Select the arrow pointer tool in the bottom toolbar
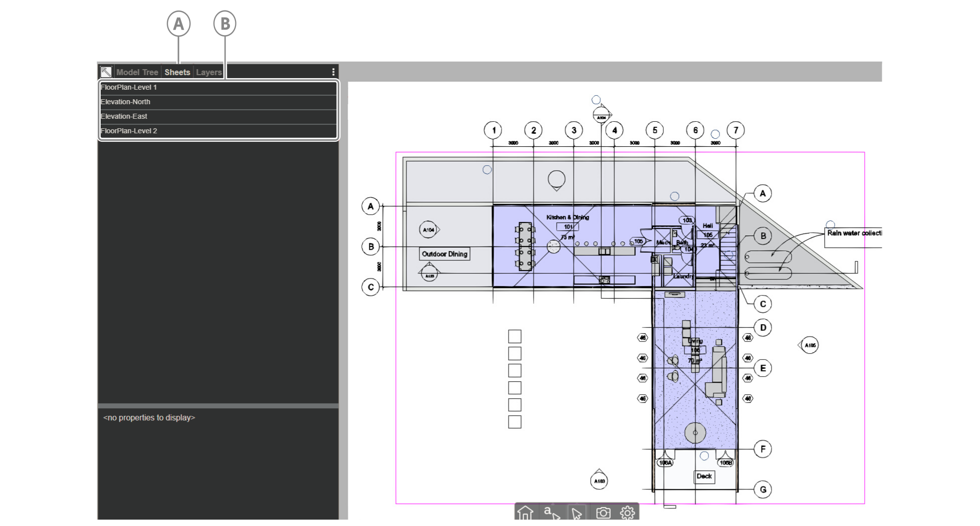This screenshot has height=526, width=980. [x=576, y=512]
